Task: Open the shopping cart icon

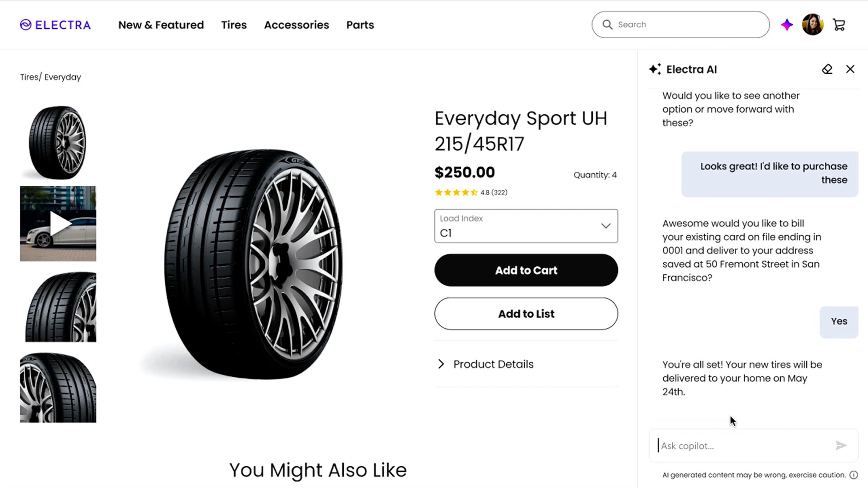Action: pos(839,25)
